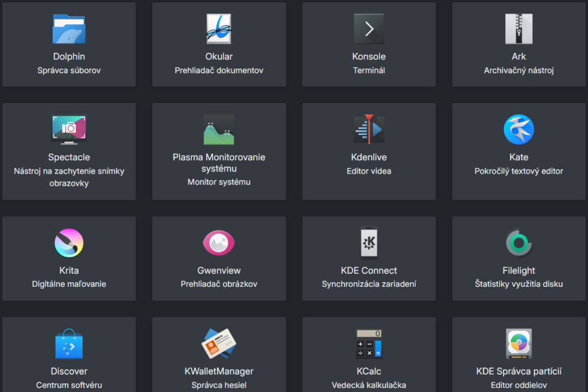This screenshot has height=392, width=588.
Task: Open the Krita paintbrush icon
Action: pyautogui.click(x=69, y=243)
